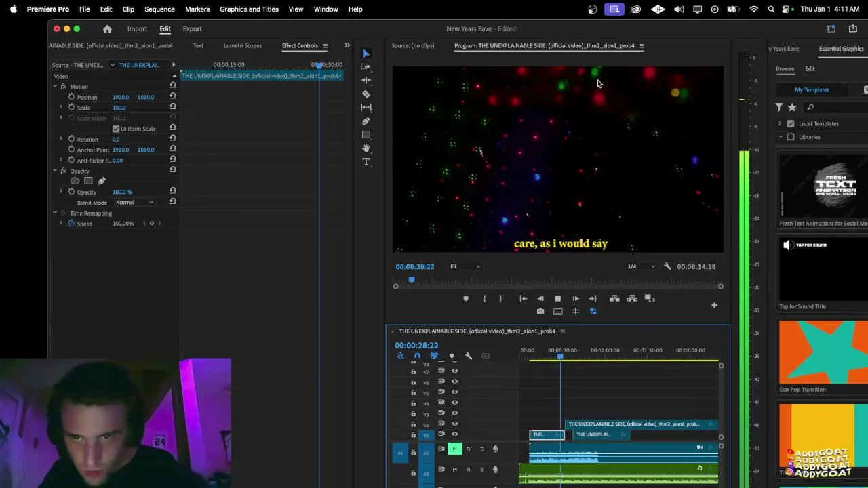The width and height of the screenshot is (868, 488).
Task: Open playback resolution 1/4 dropdown
Action: pyautogui.click(x=641, y=266)
